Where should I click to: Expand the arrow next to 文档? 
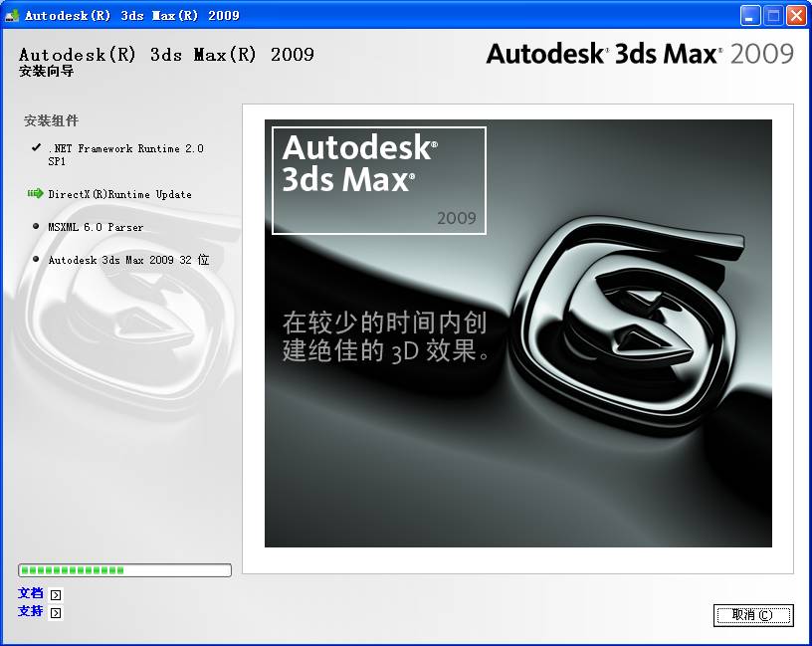56,594
